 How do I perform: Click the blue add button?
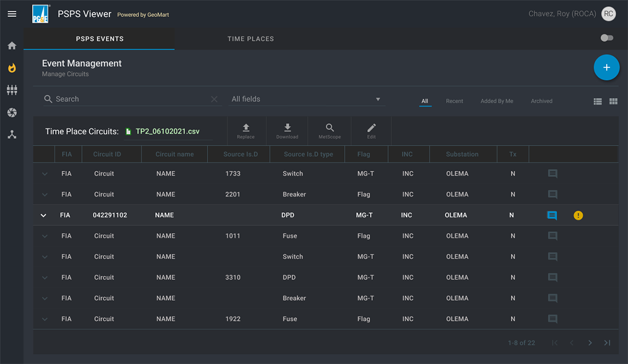tap(606, 68)
